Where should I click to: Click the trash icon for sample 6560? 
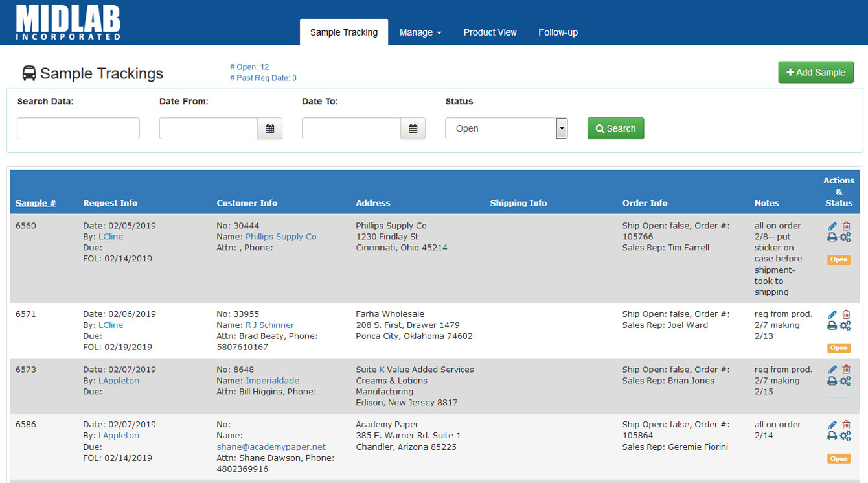tap(846, 226)
